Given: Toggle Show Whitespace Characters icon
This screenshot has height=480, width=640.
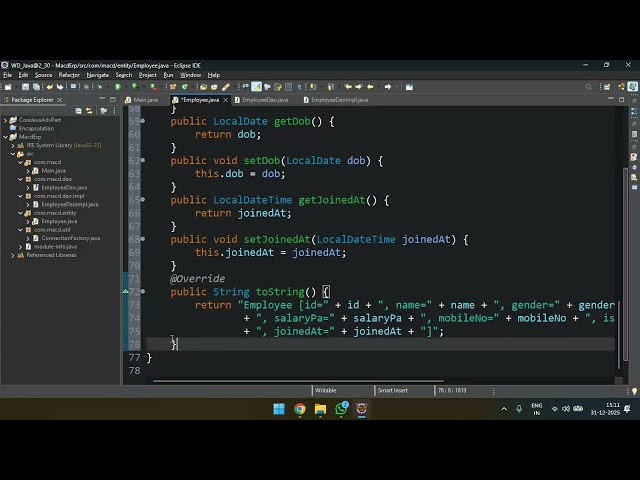Looking at the screenshot, I should click(299, 87).
